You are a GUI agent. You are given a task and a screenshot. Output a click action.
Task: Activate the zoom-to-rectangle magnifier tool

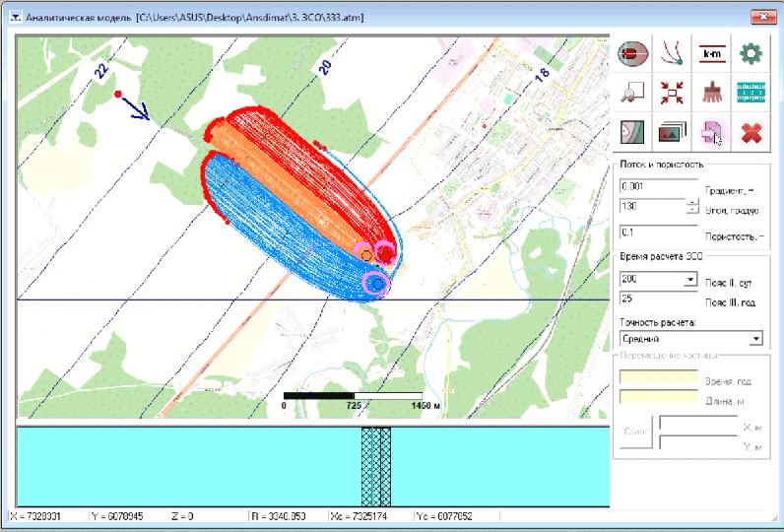coord(633,94)
